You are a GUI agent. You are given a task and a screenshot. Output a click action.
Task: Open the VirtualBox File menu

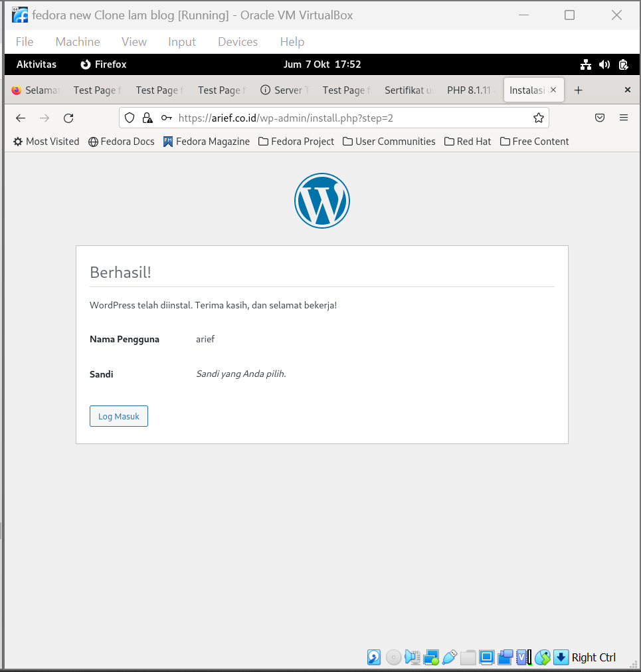[x=25, y=42]
